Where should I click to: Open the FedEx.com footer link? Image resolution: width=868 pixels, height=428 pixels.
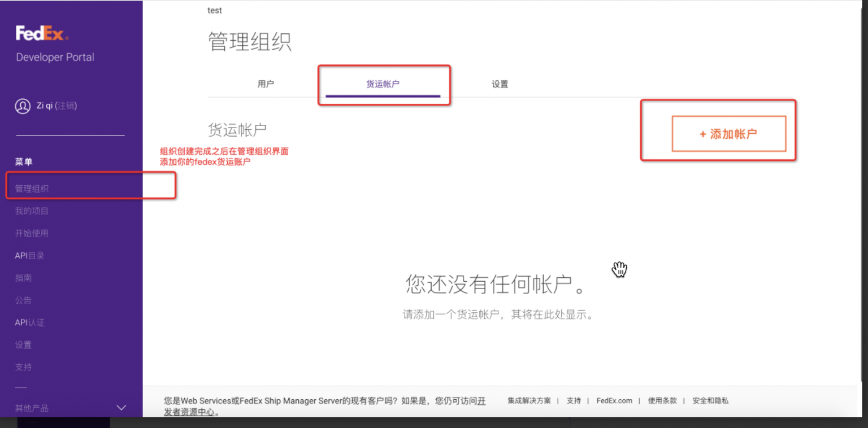coord(614,400)
